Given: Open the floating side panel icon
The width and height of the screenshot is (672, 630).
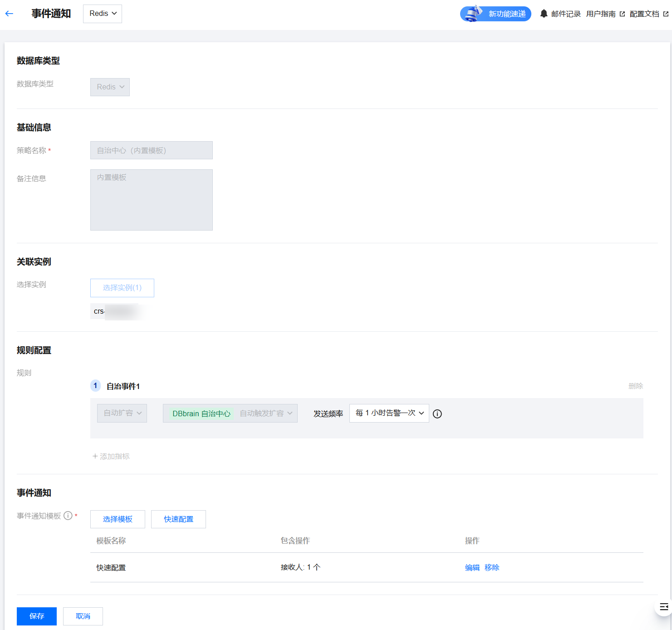Looking at the screenshot, I should (x=664, y=607).
